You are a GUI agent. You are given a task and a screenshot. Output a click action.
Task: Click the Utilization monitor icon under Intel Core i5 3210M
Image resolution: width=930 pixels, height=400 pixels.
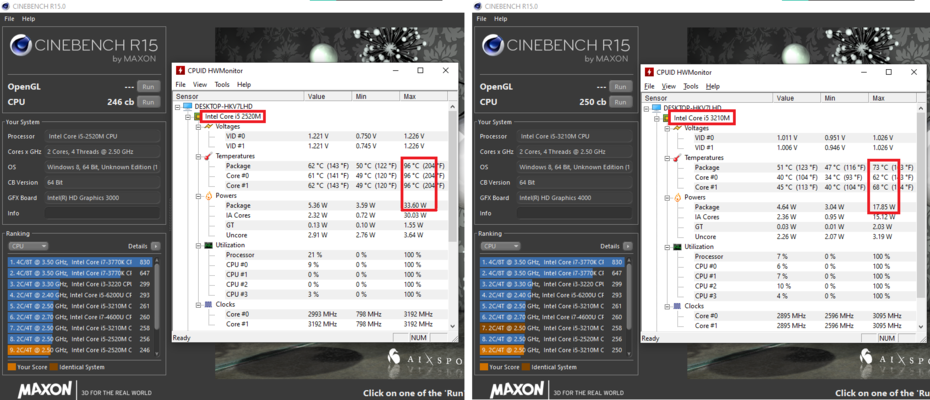click(677, 246)
